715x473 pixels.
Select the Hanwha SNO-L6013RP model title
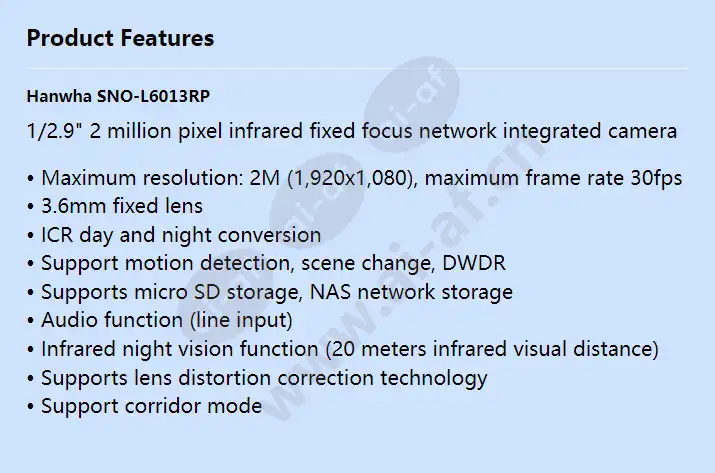[x=118, y=96]
